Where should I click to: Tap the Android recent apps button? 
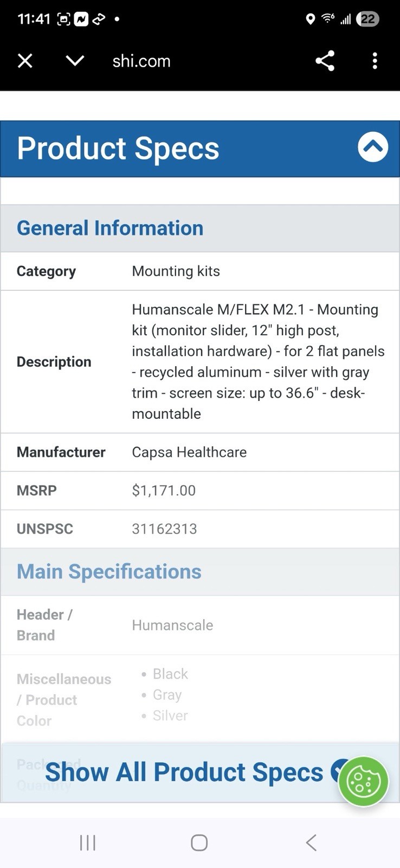pyautogui.click(x=88, y=843)
